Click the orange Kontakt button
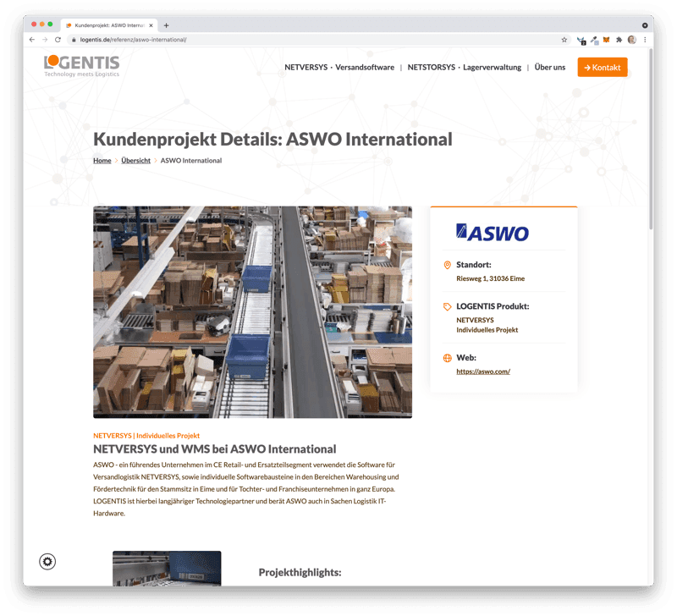Viewport: 677px width, 616px height. pyautogui.click(x=603, y=68)
